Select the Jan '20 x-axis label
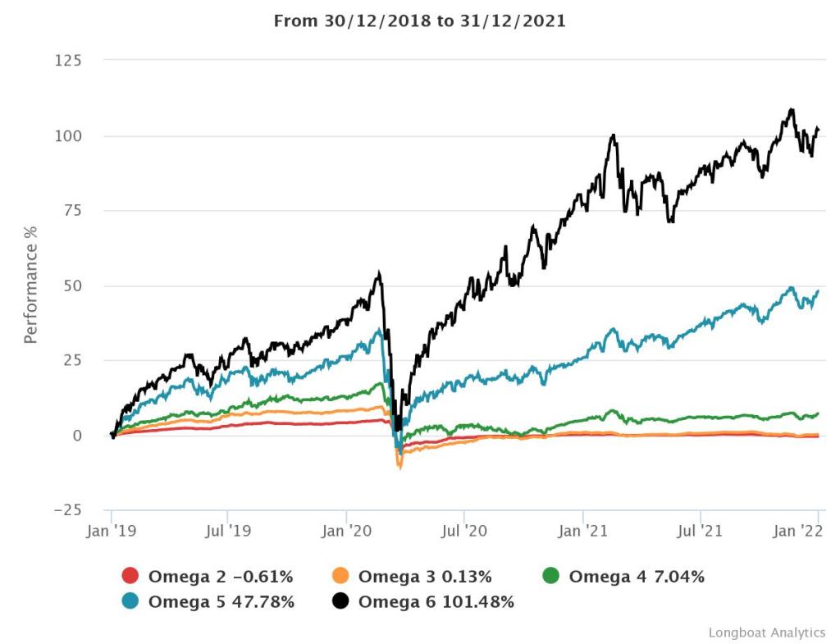The image size is (840, 644). [347, 531]
